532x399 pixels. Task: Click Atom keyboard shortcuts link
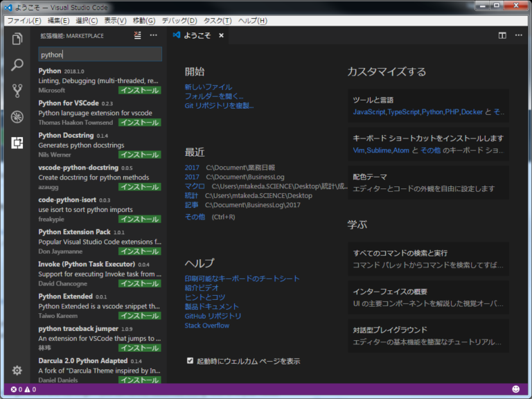tap(401, 150)
